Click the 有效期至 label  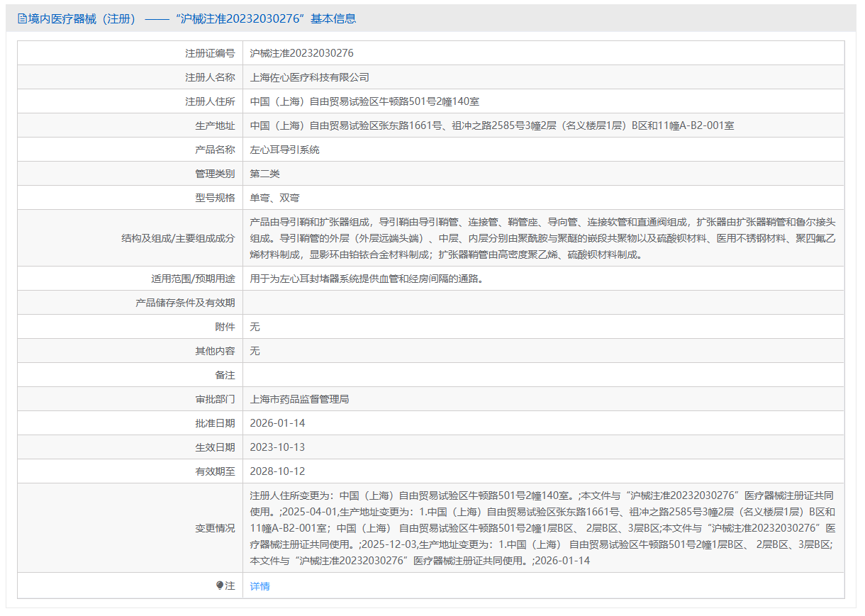[215, 471]
